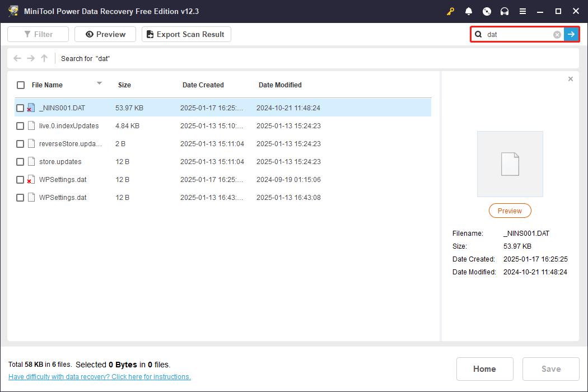Click the back navigation arrow
The height and width of the screenshot is (392, 588).
tap(17, 58)
